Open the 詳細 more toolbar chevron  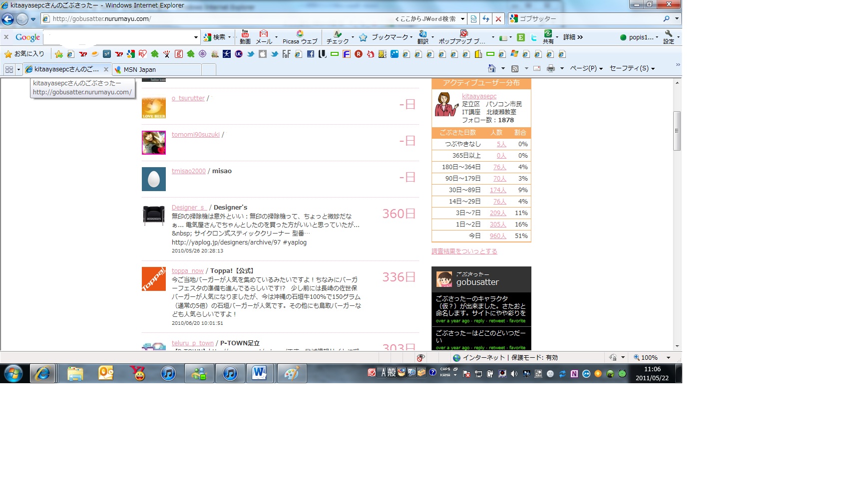pos(573,37)
